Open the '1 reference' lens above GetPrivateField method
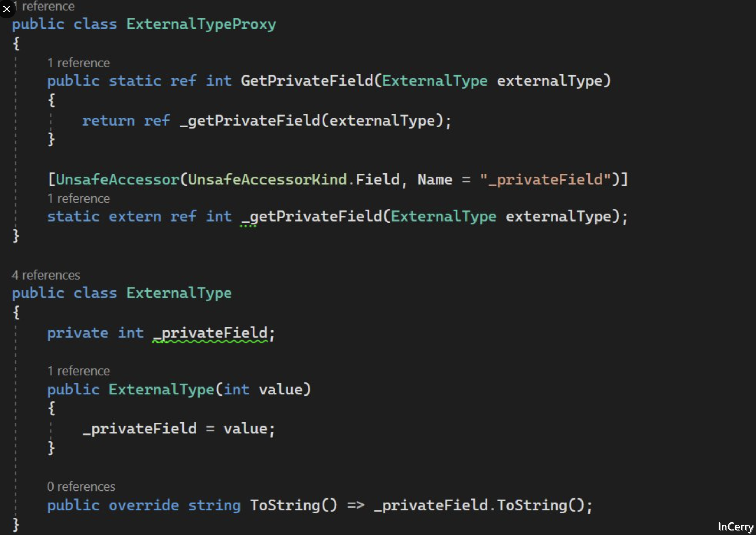756x535 pixels. click(x=79, y=63)
